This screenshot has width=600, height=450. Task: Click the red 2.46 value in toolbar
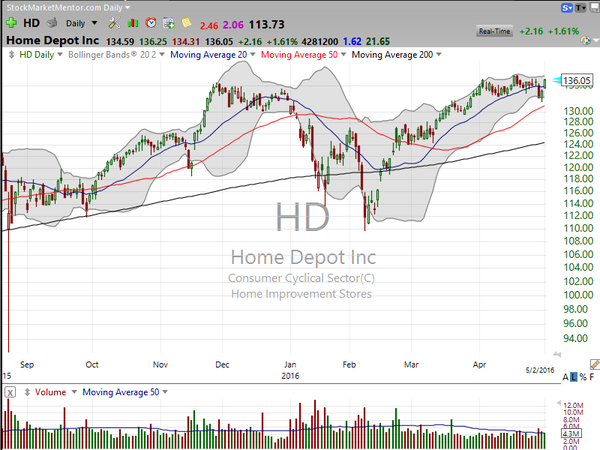[x=209, y=26]
